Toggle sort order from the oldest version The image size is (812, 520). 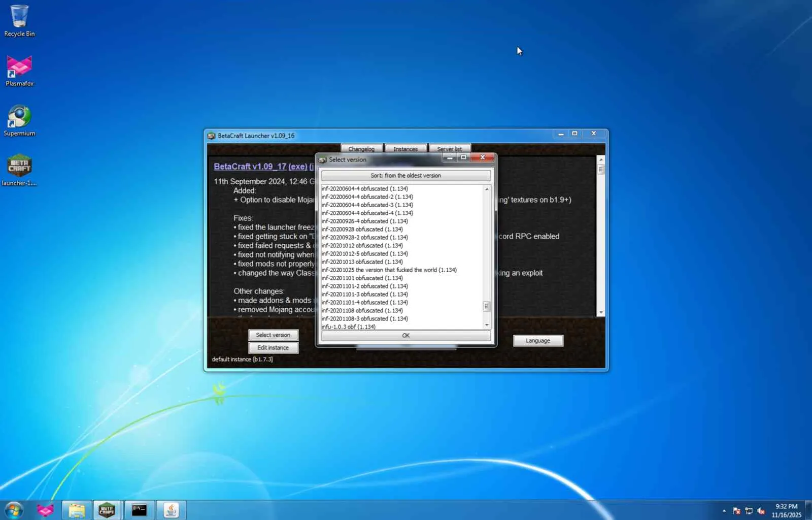point(406,176)
